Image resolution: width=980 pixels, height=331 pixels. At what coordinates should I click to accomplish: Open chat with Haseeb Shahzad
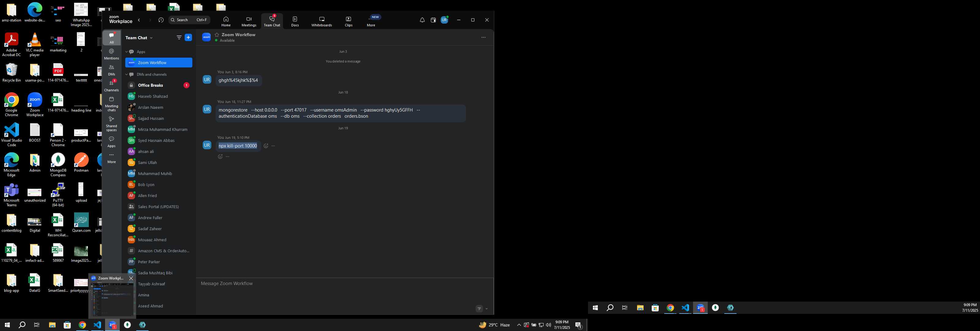coord(159,96)
